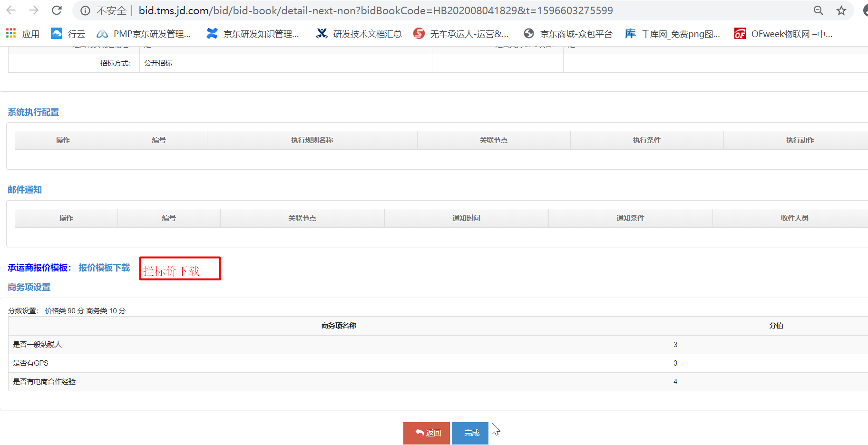Click the 商务项名称 column header
Image resolution: width=868 pixels, height=445 pixels.
339,326
